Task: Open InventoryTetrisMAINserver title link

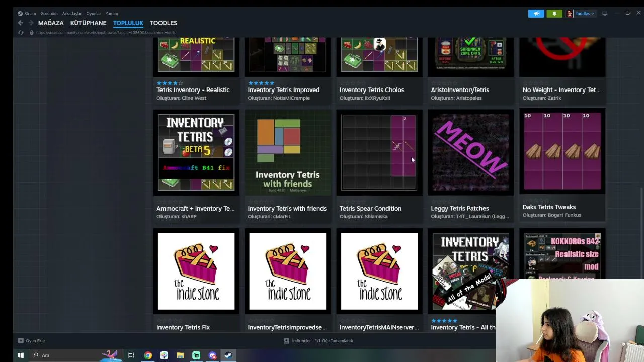Action: click(x=379, y=328)
